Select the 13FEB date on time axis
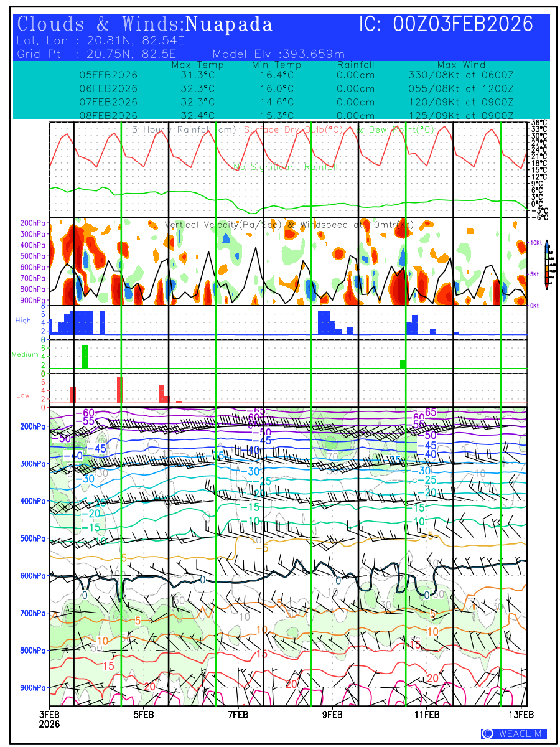 (521, 715)
